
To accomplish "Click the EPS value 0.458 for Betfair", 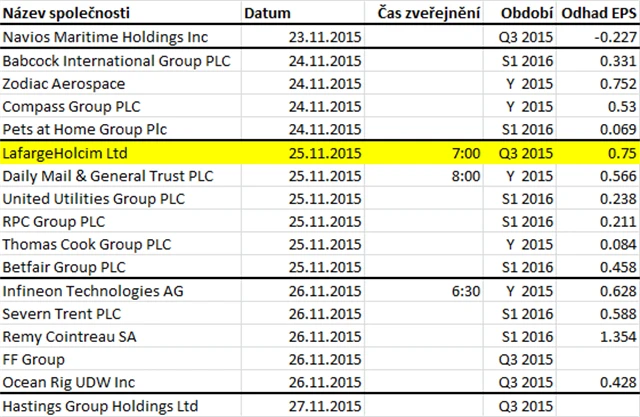I will click(x=618, y=267).
